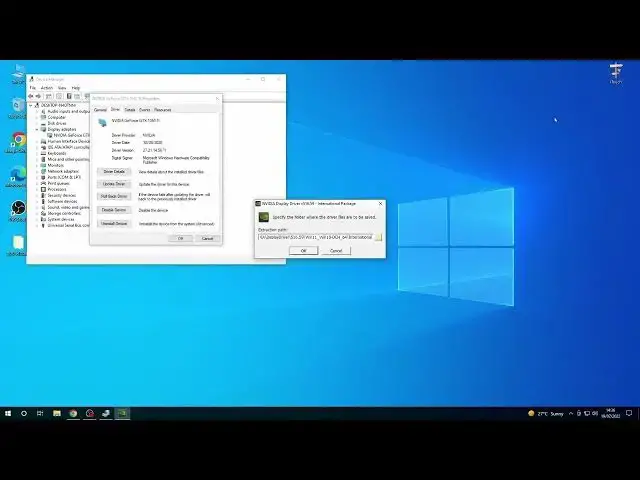Image resolution: width=640 pixels, height=480 pixels.
Task: Click the Cortana search circle on taskbar
Action: 24,413
